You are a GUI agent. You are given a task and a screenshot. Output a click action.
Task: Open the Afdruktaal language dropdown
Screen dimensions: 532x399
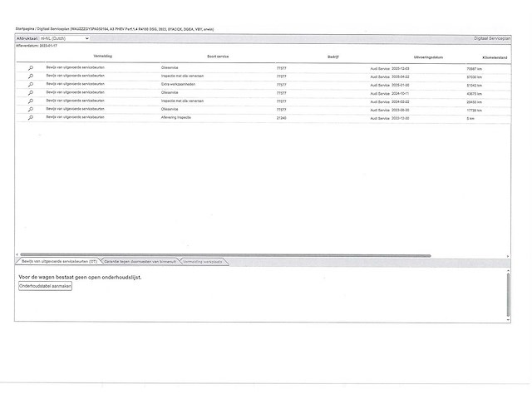point(65,38)
